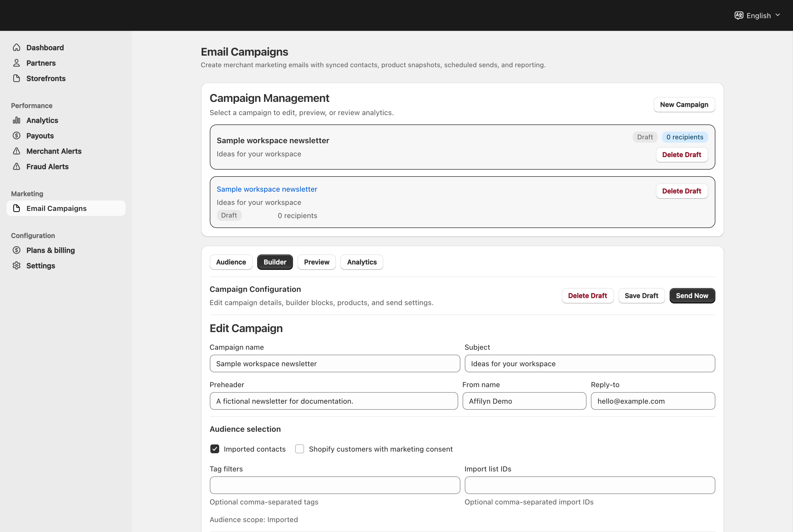The width and height of the screenshot is (793, 532).
Task: Open Merchant Alerts in the sidebar
Action: (x=66, y=151)
